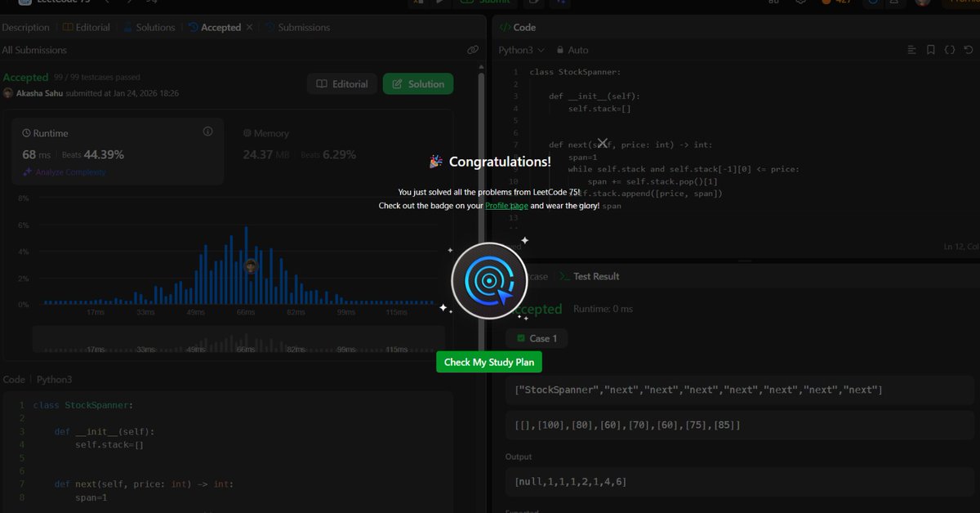Switch to the Editorial tab
The image size is (980, 513).
tap(86, 27)
